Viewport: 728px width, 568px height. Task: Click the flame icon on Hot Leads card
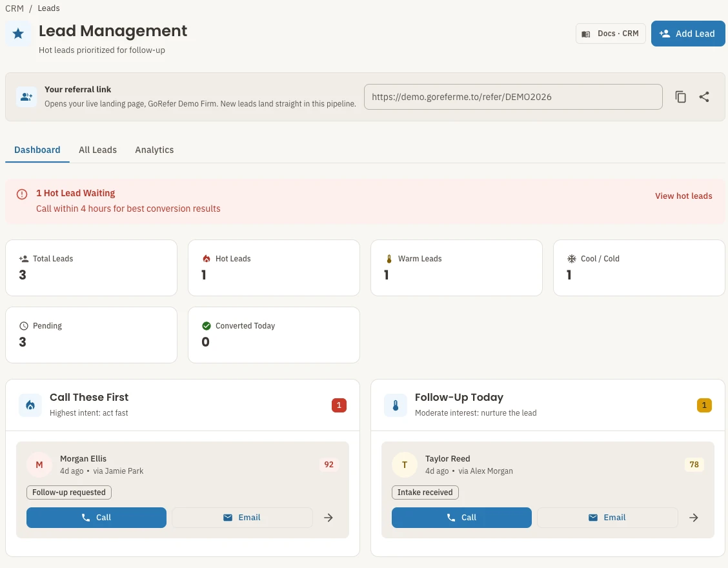pos(206,259)
